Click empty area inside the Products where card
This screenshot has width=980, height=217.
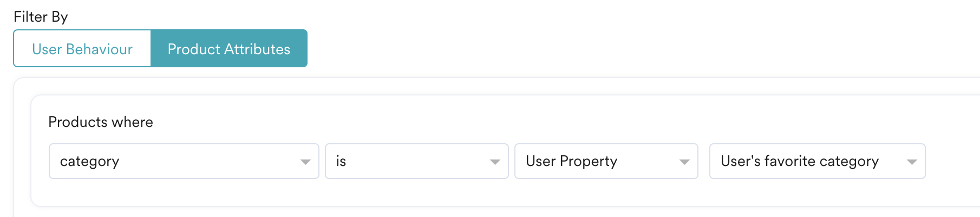click(541, 122)
